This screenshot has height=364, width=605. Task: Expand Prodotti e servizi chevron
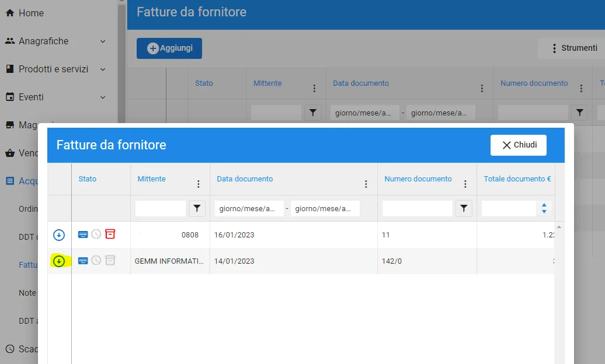[x=103, y=69]
